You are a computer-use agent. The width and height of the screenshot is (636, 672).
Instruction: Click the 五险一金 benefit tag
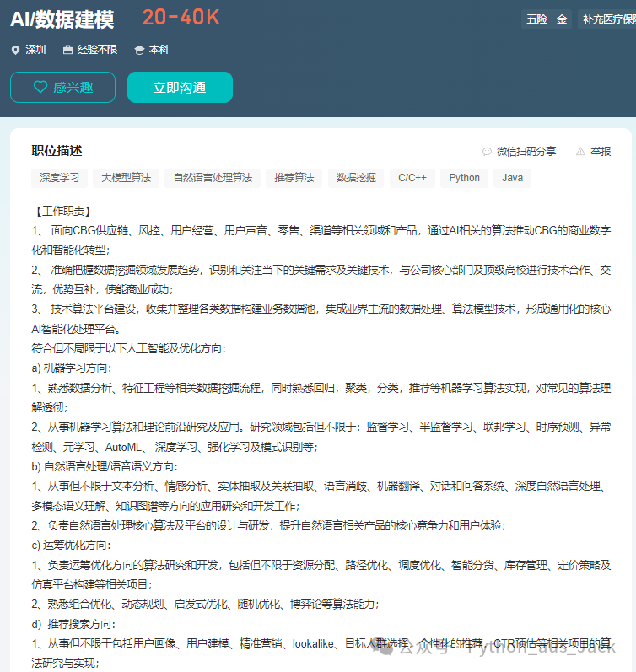coord(547,19)
